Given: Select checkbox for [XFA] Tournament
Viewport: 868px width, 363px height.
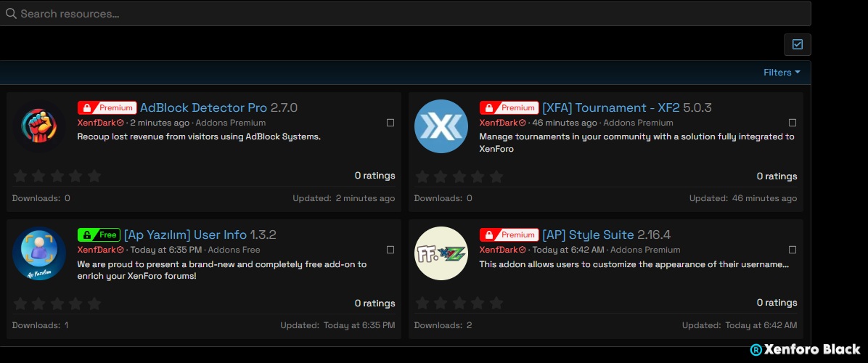Looking at the screenshot, I should [793, 123].
